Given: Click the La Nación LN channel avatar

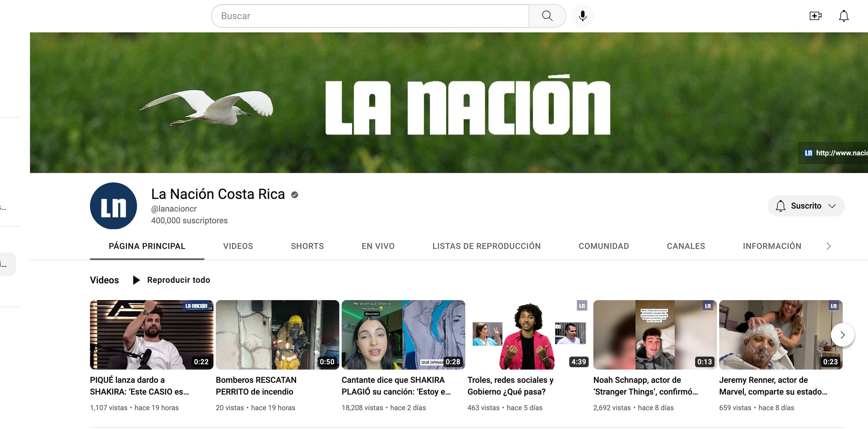Looking at the screenshot, I should [113, 206].
